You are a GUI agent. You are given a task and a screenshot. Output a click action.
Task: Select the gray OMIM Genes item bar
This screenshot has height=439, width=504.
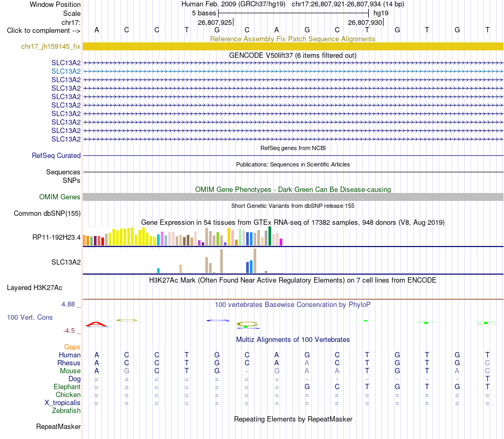(293, 197)
